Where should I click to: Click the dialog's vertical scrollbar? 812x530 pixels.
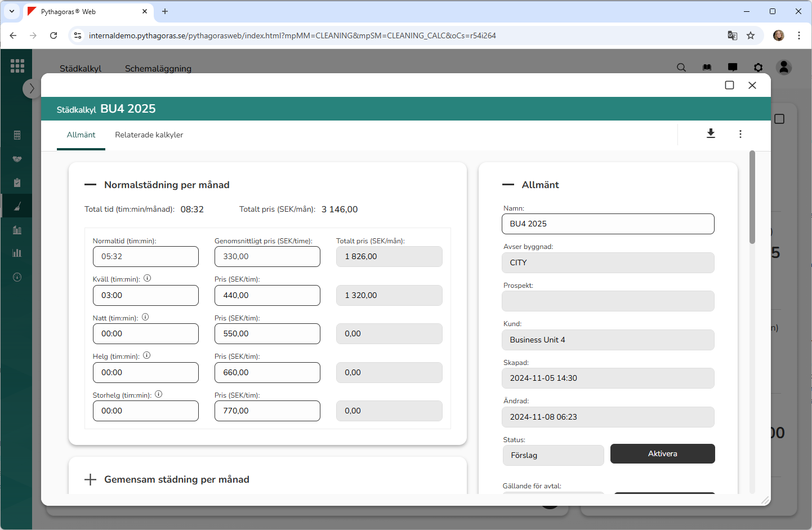(752, 197)
